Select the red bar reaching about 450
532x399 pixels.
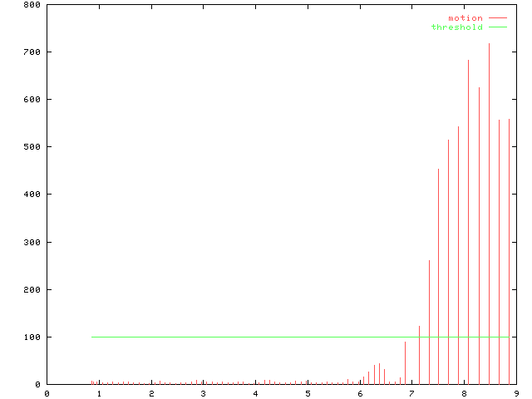(x=439, y=274)
